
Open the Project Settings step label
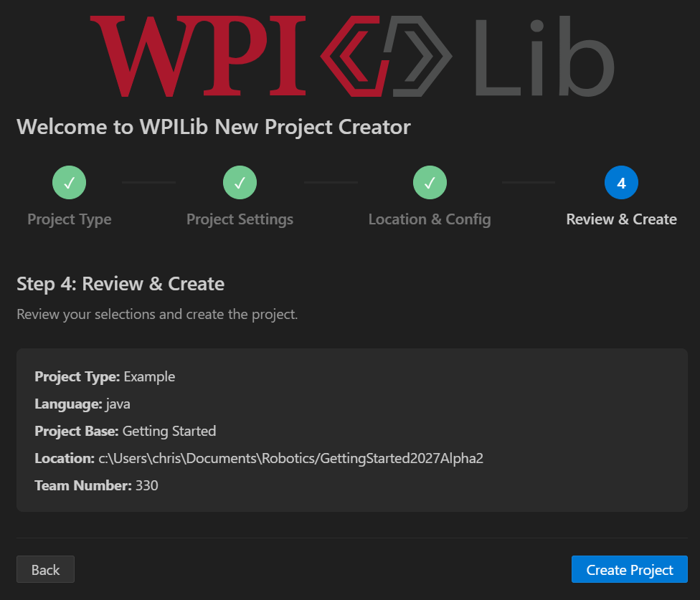[x=240, y=219]
